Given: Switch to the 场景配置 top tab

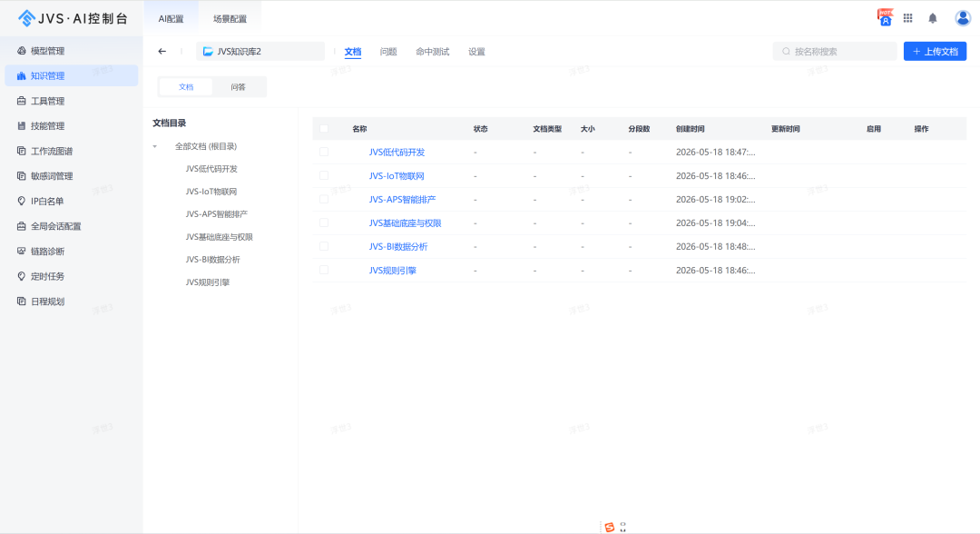Looking at the screenshot, I should click(x=230, y=19).
